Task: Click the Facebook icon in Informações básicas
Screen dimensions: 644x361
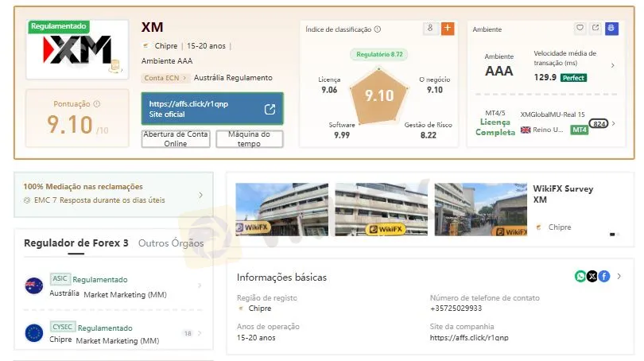Action: coord(604,276)
